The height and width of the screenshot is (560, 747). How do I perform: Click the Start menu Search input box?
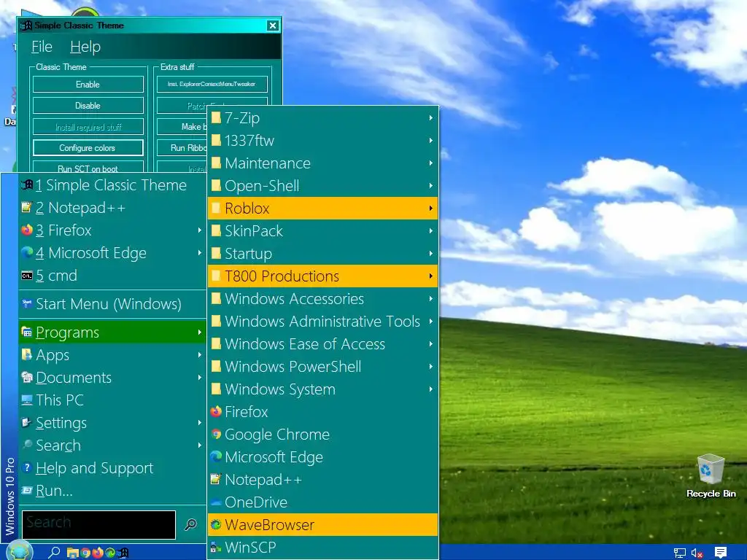(98, 524)
